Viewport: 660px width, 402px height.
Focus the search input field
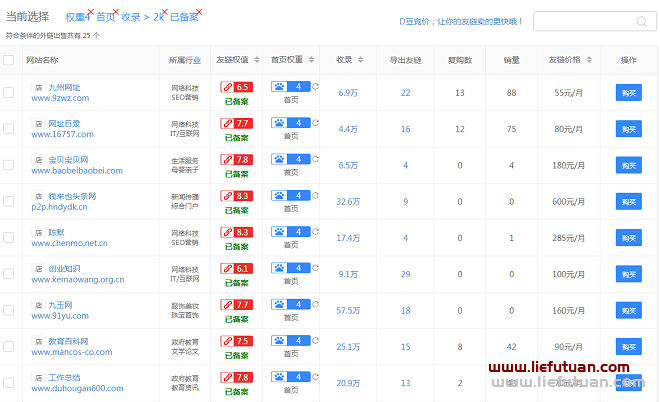(594, 21)
